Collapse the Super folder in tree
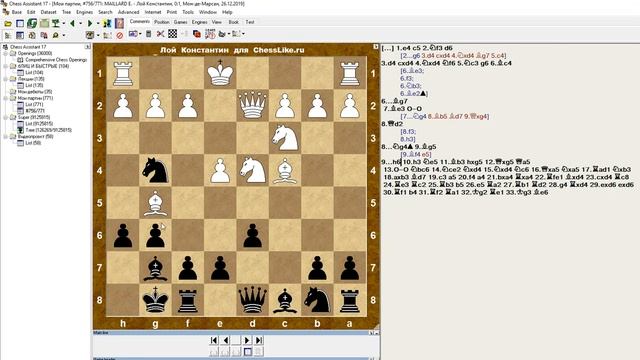The width and height of the screenshot is (640, 360). coord(6,117)
